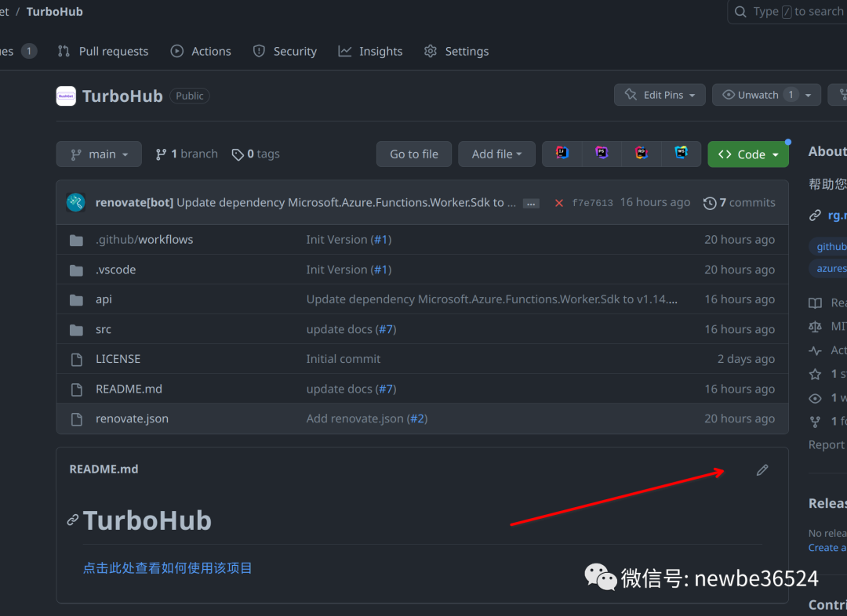Image resolution: width=847 pixels, height=616 pixels.
Task: Expand the Add file dropdown
Action: 497,154
